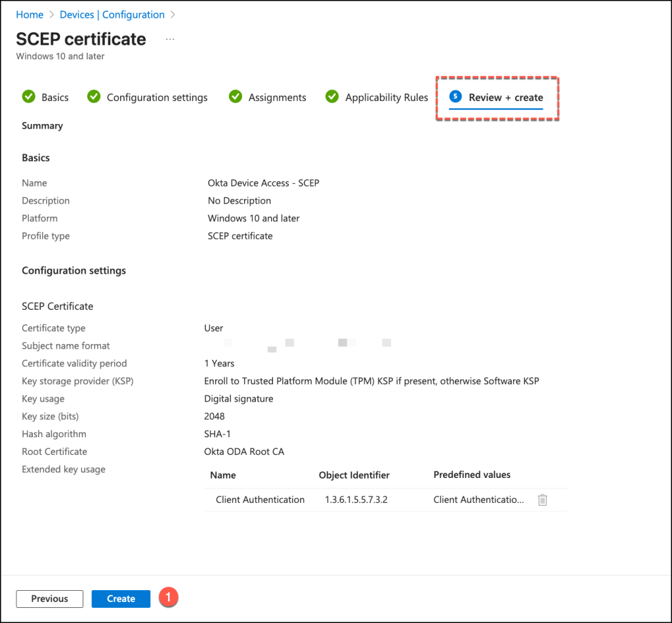Click the green checkmark beside Applicability Rules

point(332,97)
